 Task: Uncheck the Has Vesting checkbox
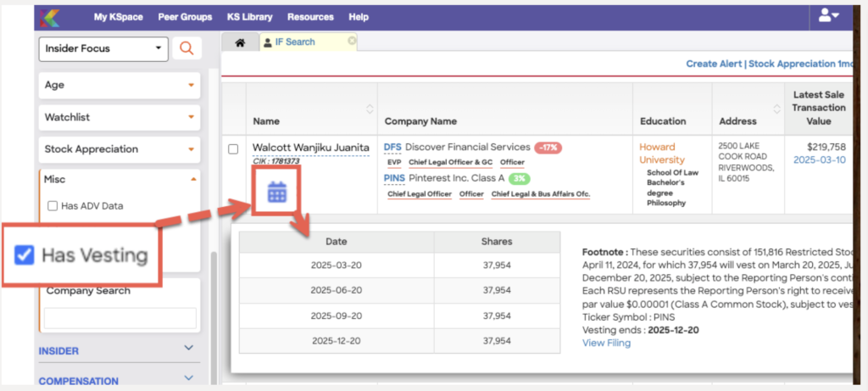tap(24, 254)
